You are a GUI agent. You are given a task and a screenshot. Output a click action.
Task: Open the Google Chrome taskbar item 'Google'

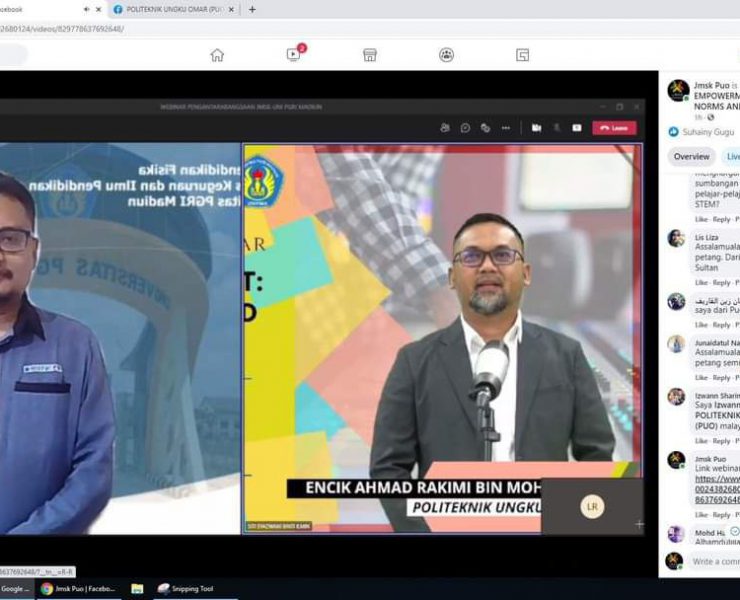[17, 589]
